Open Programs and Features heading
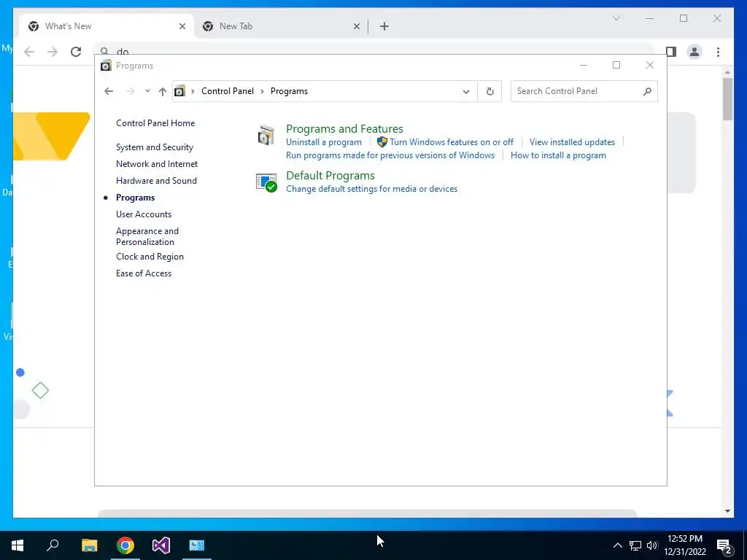747x560 pixels. tap(344, 128)
